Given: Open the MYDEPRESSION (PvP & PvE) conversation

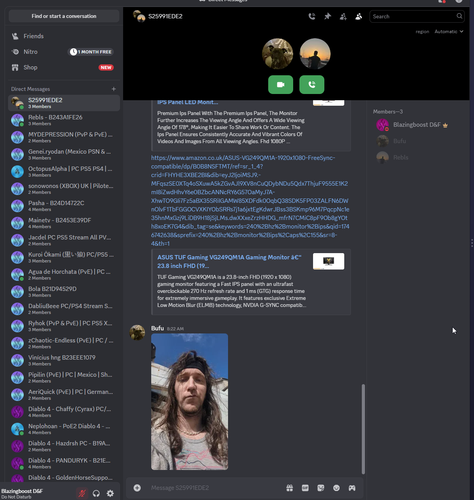Looking at the screenshot, I should tap(64, 137).
